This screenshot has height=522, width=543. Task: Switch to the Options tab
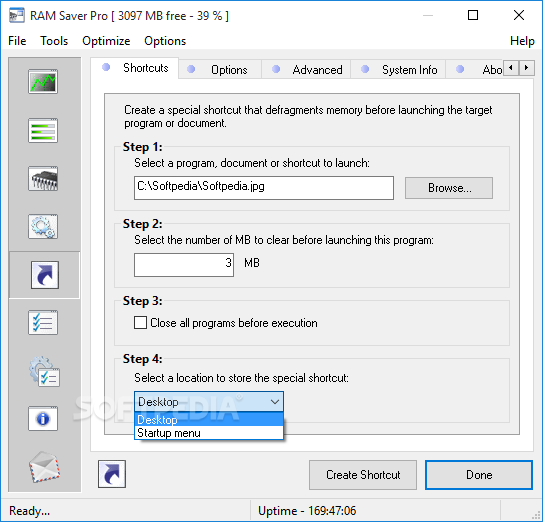220,70
